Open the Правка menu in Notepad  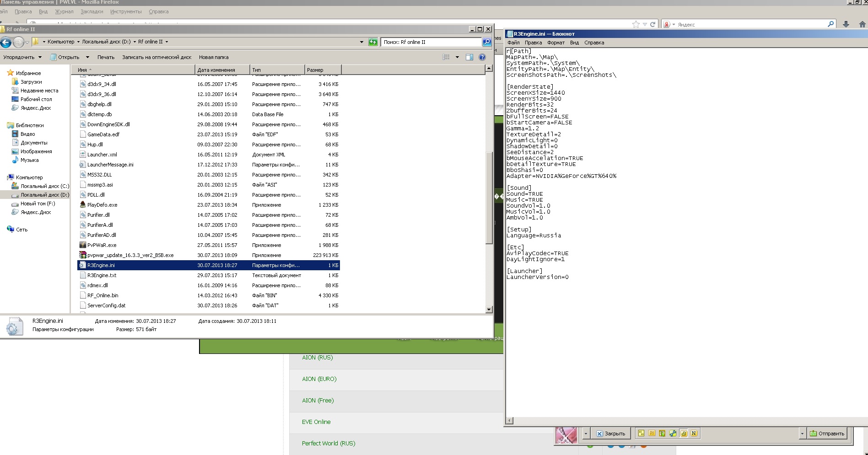pyautogui.click(x=533, y=43)
